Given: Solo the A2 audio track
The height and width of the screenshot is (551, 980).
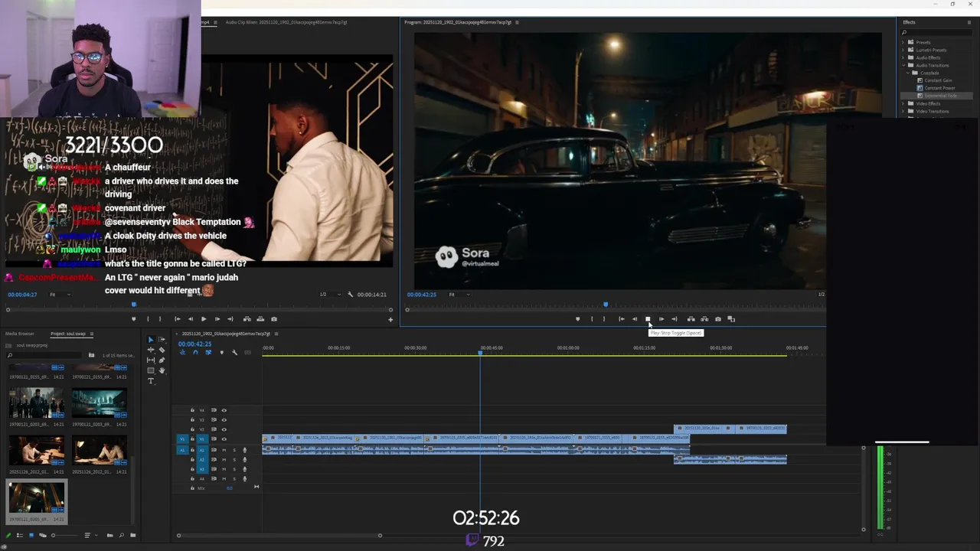Looking at the screenshot, I should click(x=234, y=460).
